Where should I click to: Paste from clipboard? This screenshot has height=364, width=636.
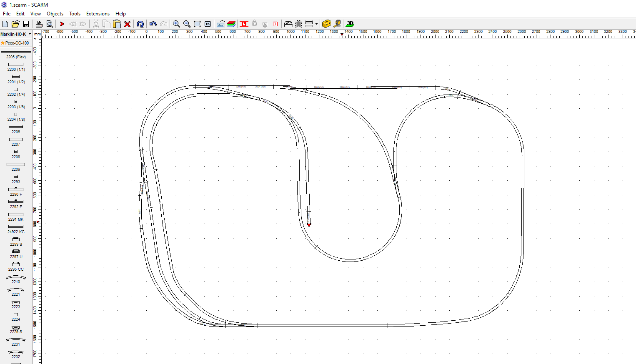pyautogui.click(x=117, y=24)
